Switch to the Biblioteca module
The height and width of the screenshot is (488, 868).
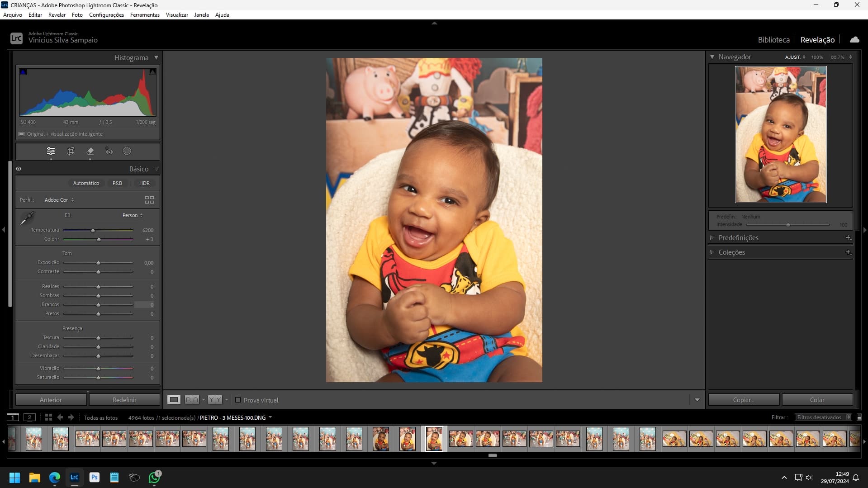point(774,39)
